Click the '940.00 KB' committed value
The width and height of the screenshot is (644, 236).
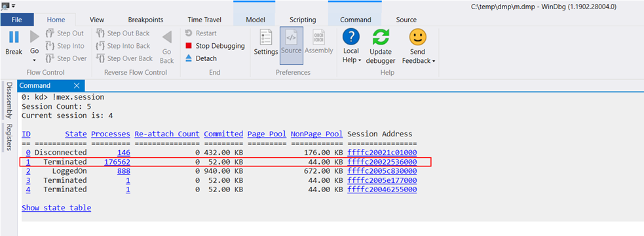coord(223,171)
